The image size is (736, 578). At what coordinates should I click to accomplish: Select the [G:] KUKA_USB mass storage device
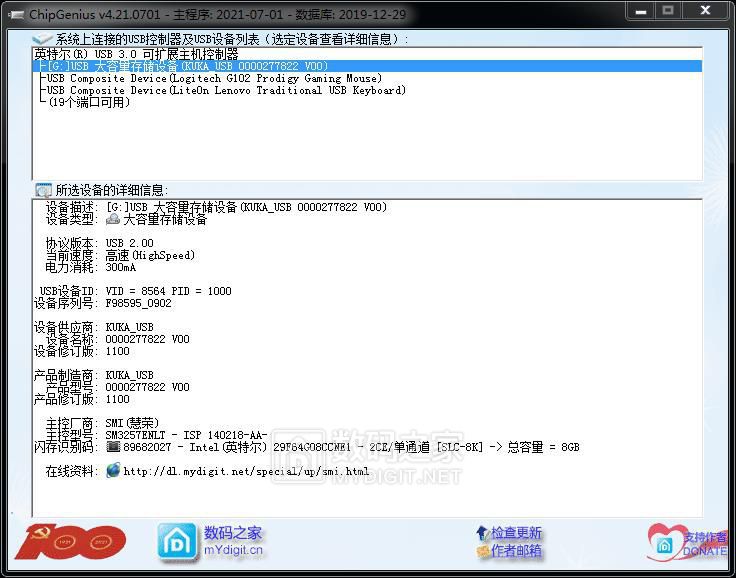[368, 66]
